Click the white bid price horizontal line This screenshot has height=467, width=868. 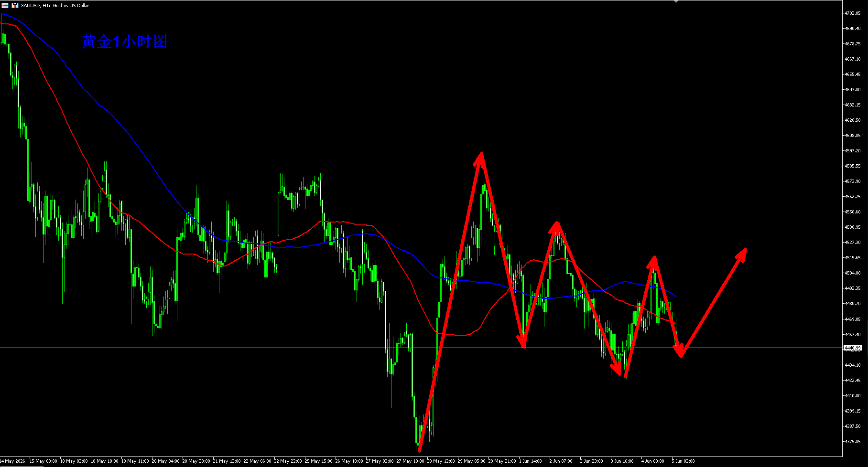coord(421,348)
